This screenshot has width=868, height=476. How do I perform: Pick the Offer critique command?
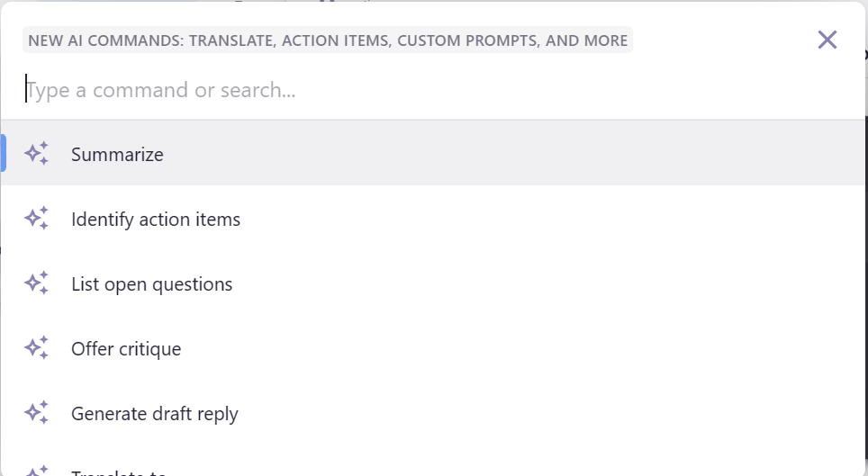click(126, 349)
